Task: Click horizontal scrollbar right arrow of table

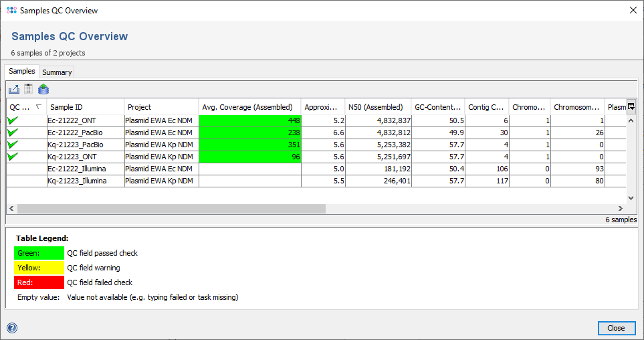Action: point(620,209)
